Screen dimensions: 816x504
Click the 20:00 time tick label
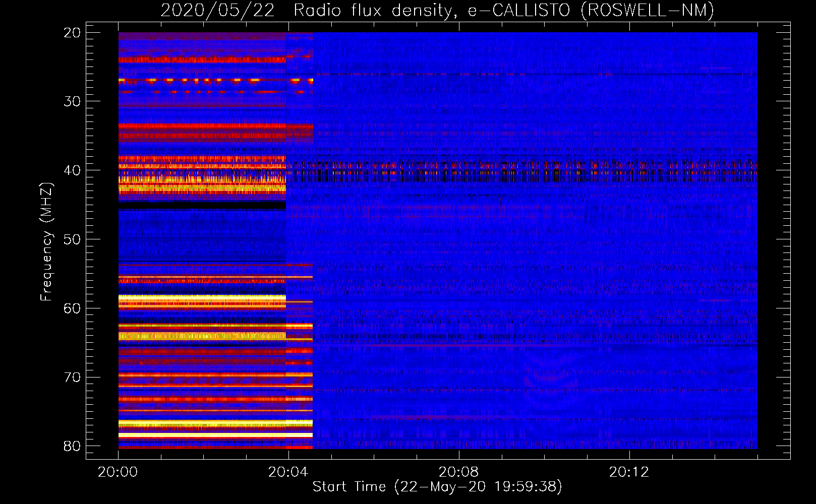point(118,472)
